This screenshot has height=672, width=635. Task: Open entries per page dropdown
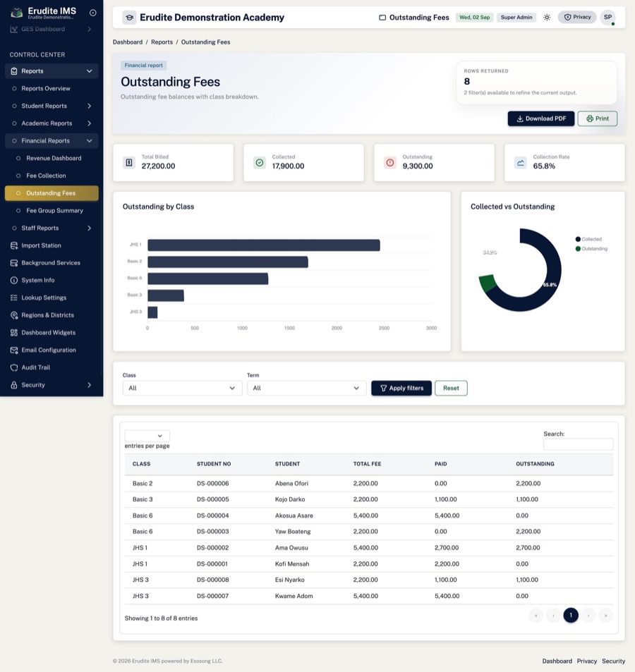click(147, 436)
